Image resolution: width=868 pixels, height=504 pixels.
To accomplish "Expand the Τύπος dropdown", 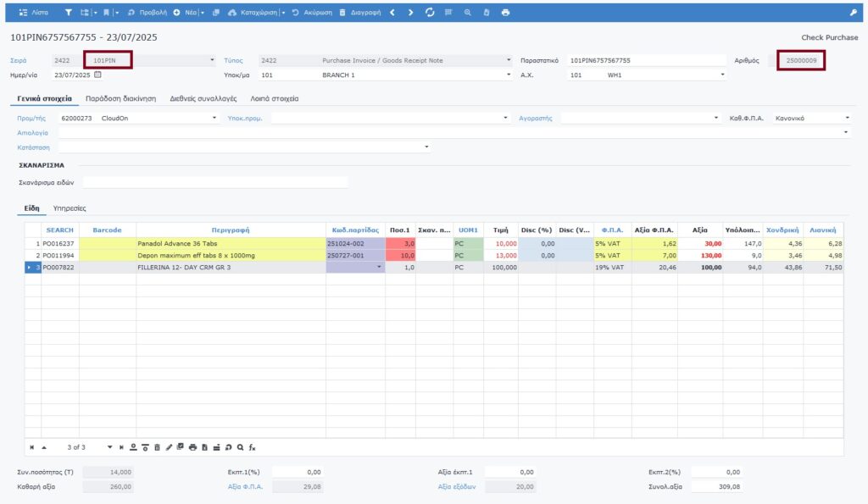I will (509, 60).
